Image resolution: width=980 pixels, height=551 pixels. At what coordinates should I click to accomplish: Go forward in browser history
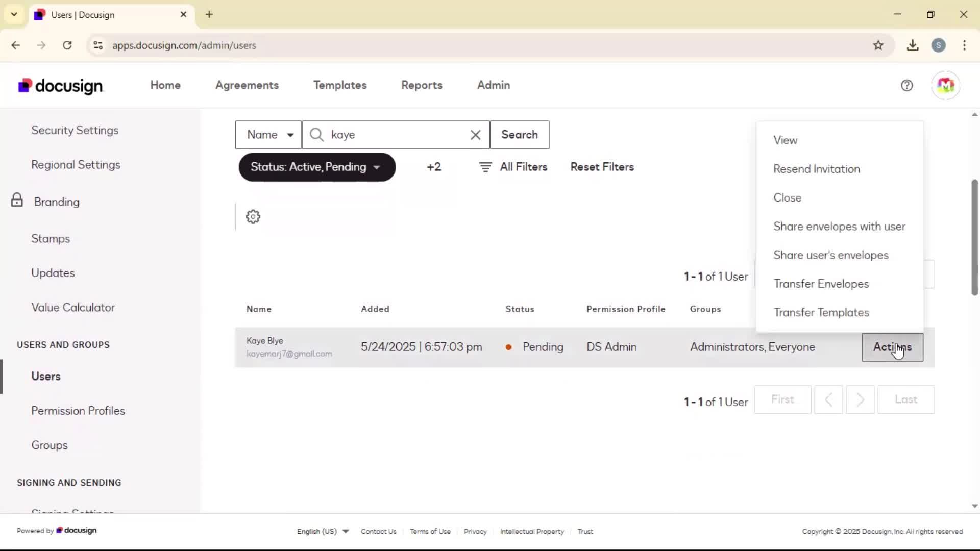41,45
